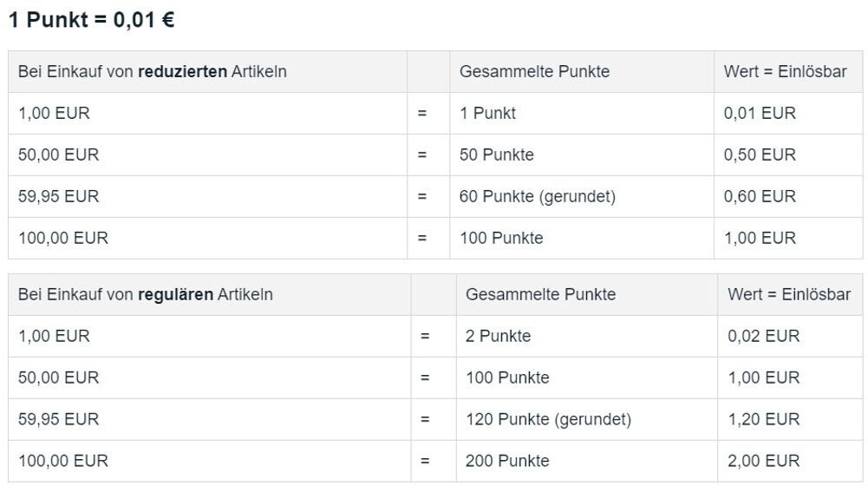The image size is (868, 486).
Task: Select the 2 Punkte cell
Action: [587, 336]
